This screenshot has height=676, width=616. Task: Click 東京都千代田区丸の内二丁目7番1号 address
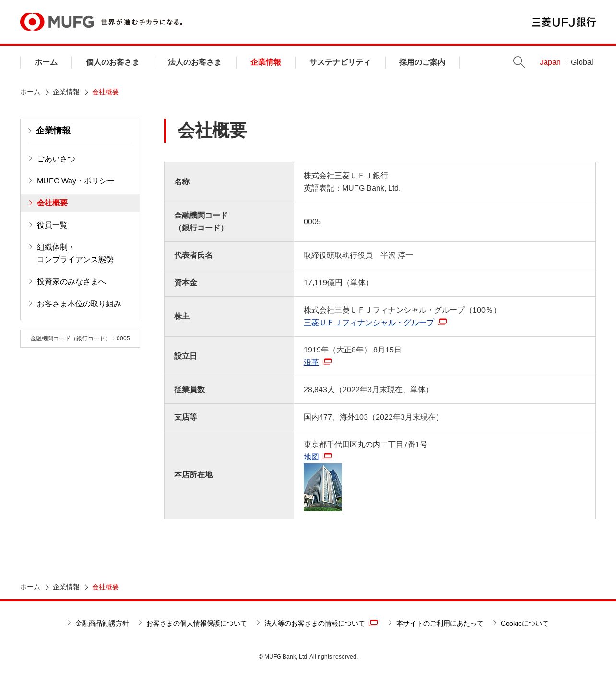[366, 445]
